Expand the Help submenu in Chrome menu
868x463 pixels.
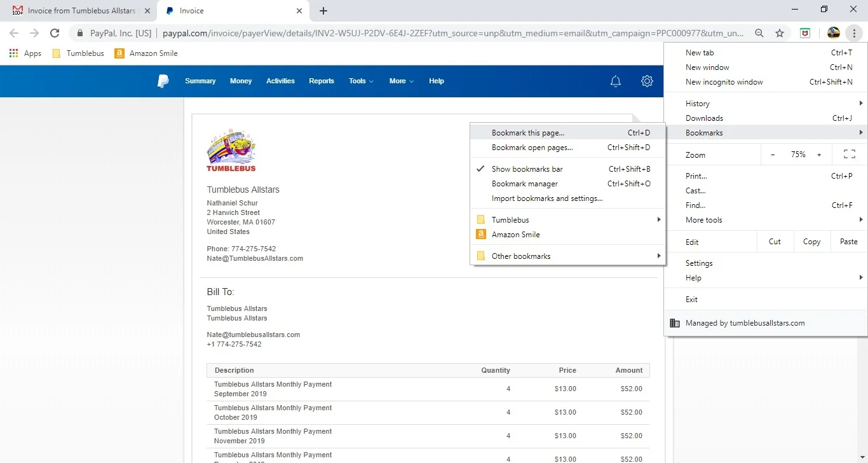pyautogui.click(x=766, y=278)
